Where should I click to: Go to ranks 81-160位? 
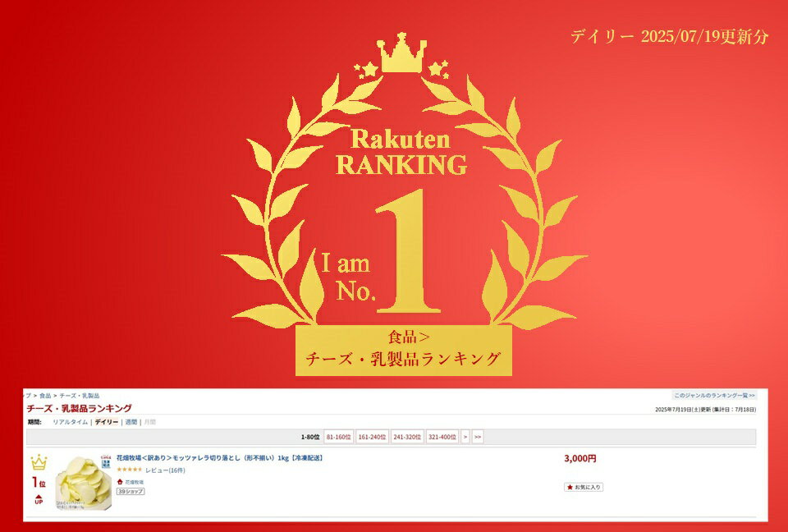339,437
